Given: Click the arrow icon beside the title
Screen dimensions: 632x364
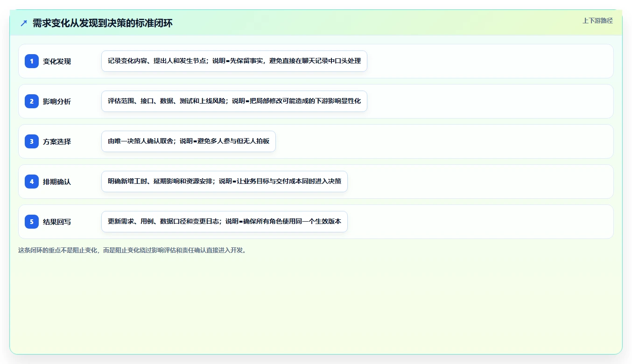Looking at the screenshot, I should click(x=24, y=23).
